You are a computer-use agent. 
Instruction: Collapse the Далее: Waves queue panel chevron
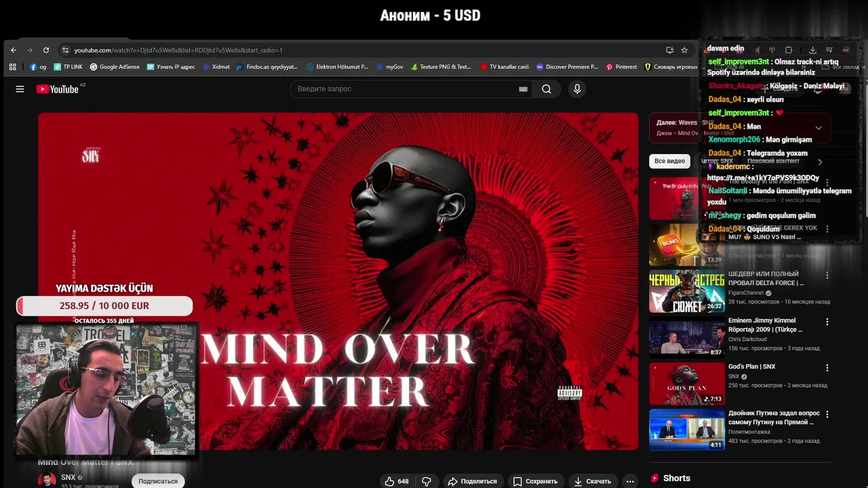tap(818, 128)
